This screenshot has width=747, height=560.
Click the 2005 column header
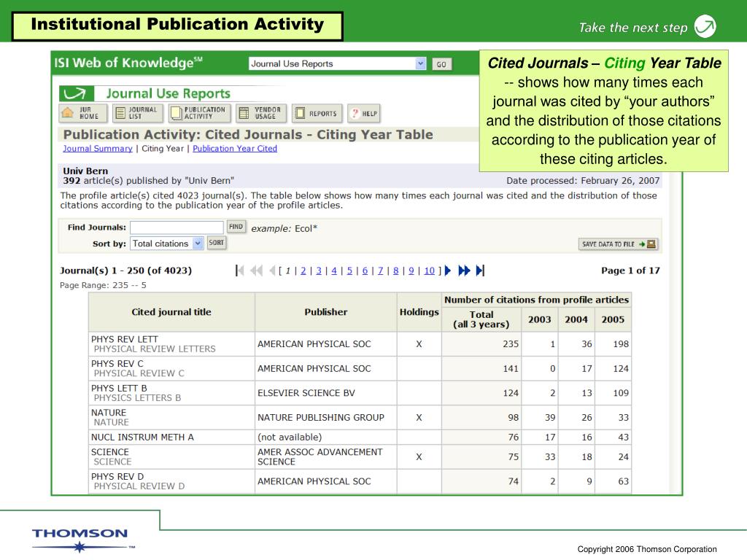click(x=613, y=319)
